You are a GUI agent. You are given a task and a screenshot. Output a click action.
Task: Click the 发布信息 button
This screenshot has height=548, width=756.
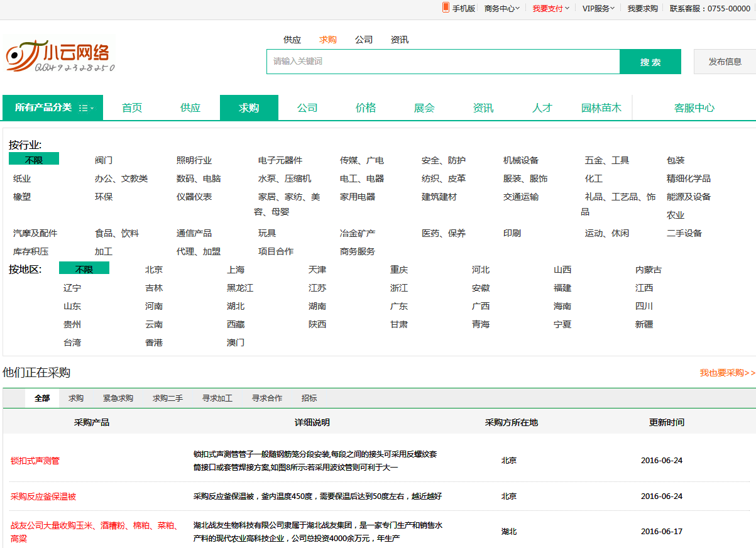[x=725, y=62]
